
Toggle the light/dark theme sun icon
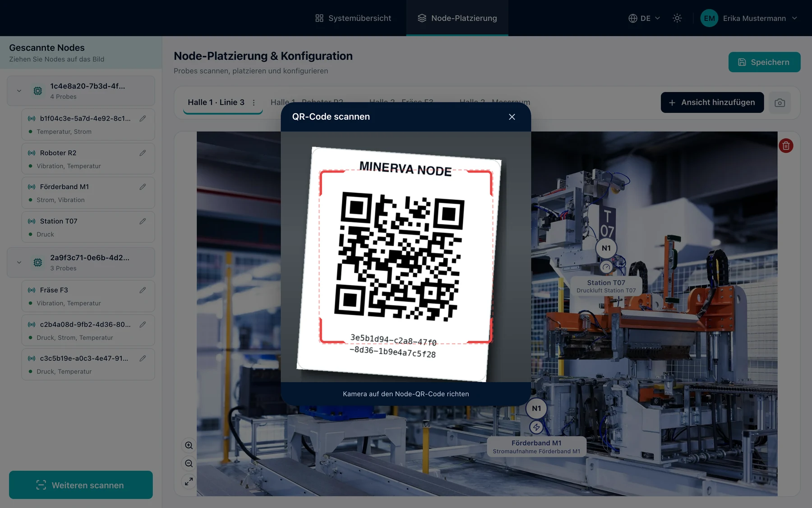pos(677,18)
